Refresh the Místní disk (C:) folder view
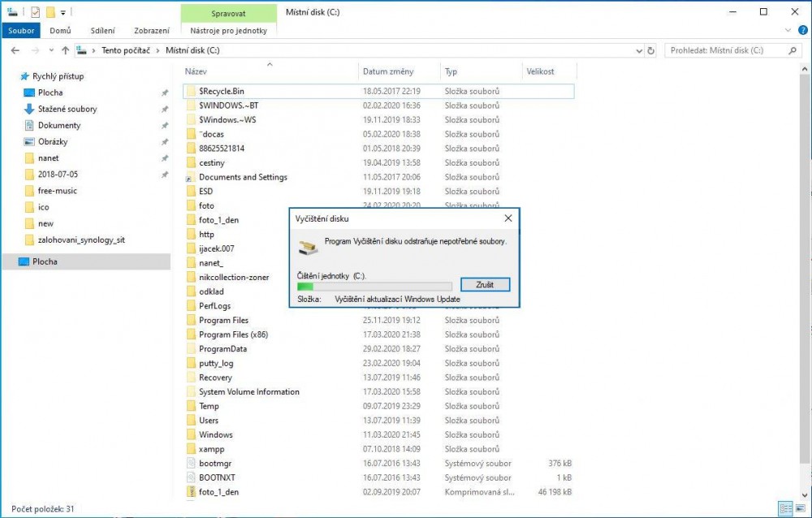Viewport: 812px width, 518px height. tap(650, 50)
